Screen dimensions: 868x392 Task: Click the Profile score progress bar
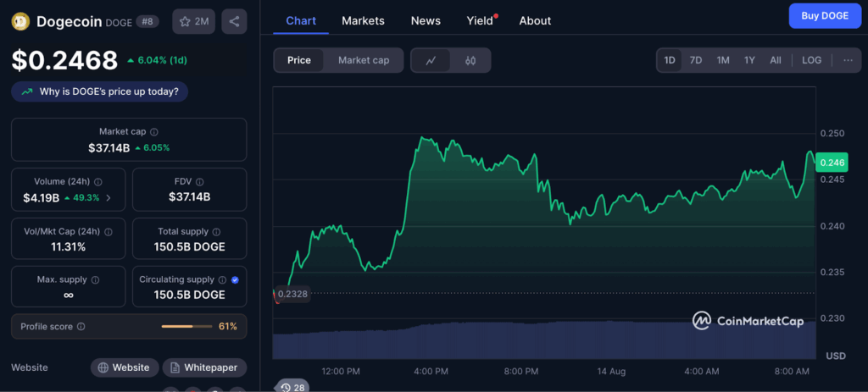(x=187, y=326)
